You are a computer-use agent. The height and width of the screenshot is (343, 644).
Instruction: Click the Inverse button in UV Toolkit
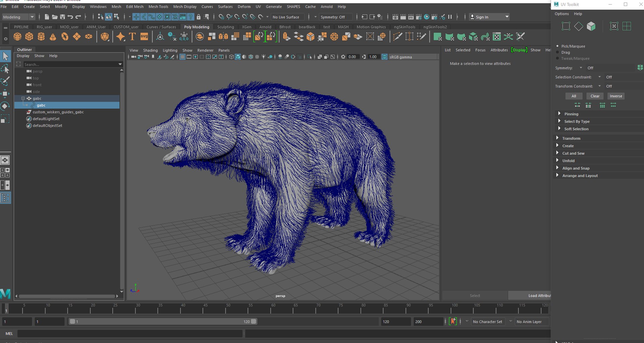click(616, 96)
